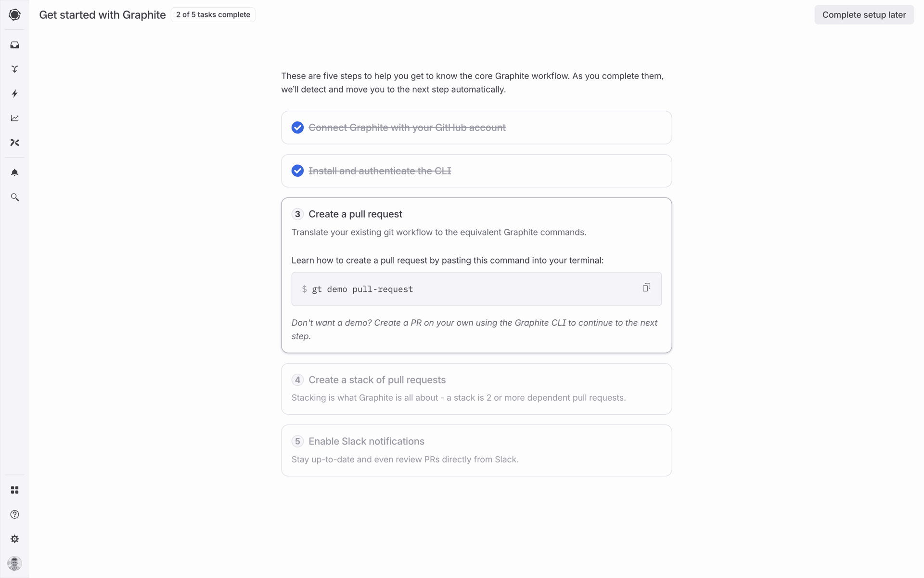Screen dimensions: 924x578
Task: Click the 2 of 5 tasks complete badge
Action: click(213, 14)
